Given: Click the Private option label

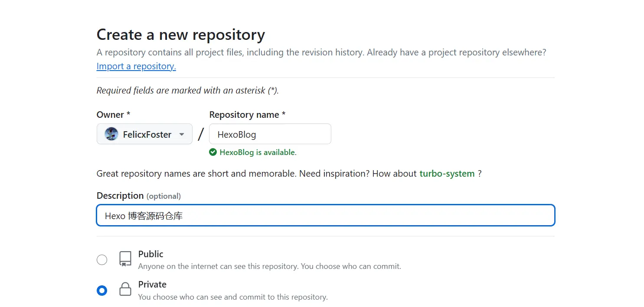Looking at the screenshot, I should click(152, 284).
